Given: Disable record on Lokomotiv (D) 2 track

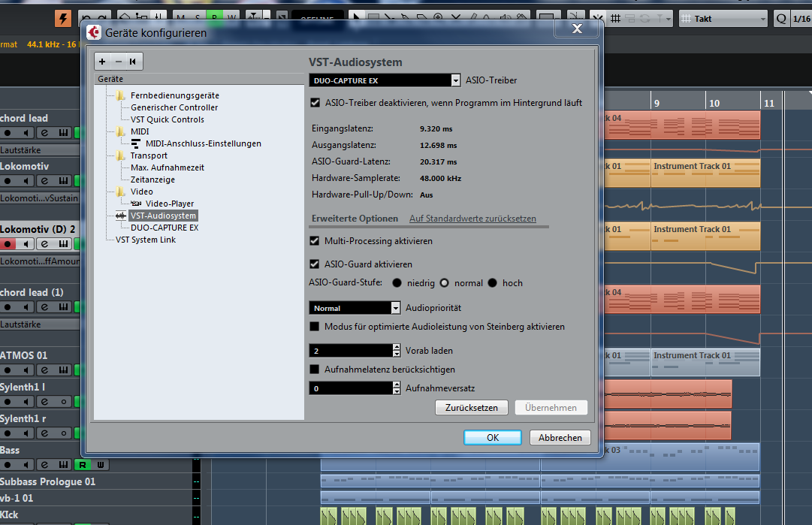Looking at the screenshot, I should [8, 244].
